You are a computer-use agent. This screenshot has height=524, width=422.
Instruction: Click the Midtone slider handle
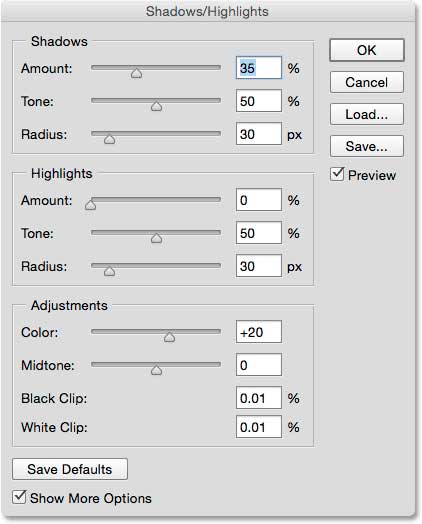click(x=156, y=370)
